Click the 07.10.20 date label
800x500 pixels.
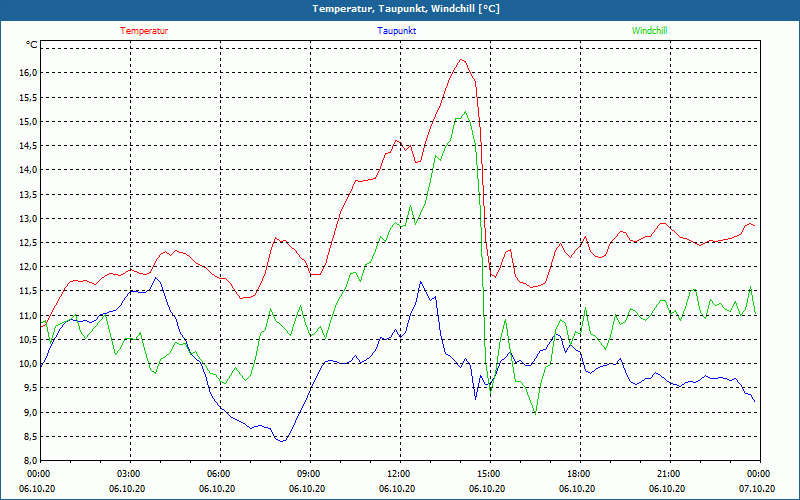pyautogui.click(x=757, y=489)
